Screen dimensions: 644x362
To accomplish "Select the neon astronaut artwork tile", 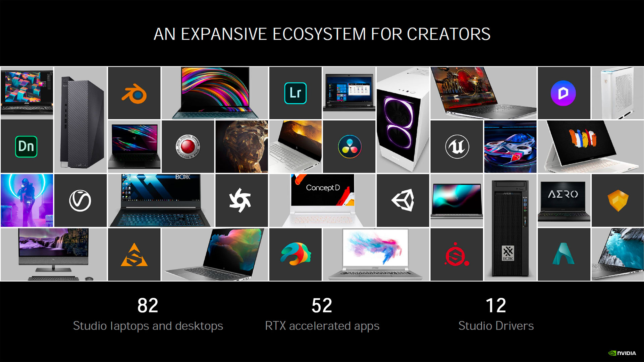I will 27,200.
